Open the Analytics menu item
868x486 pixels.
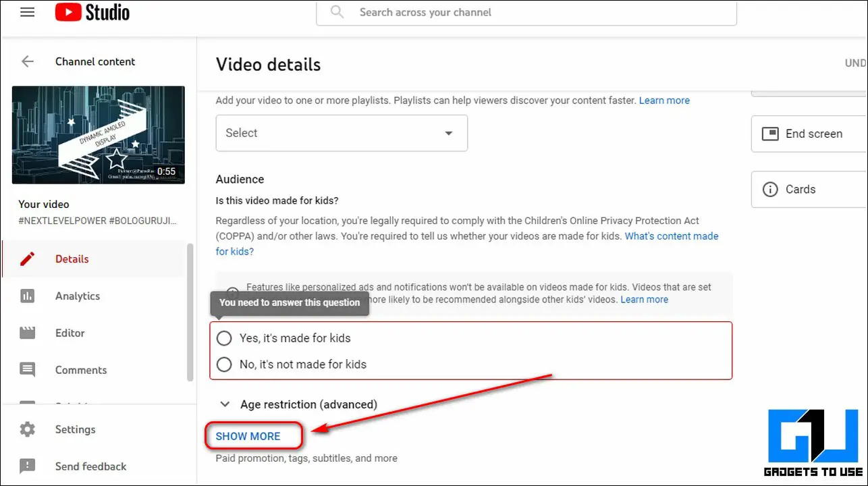pyautogui.click(x=94, y=296)
